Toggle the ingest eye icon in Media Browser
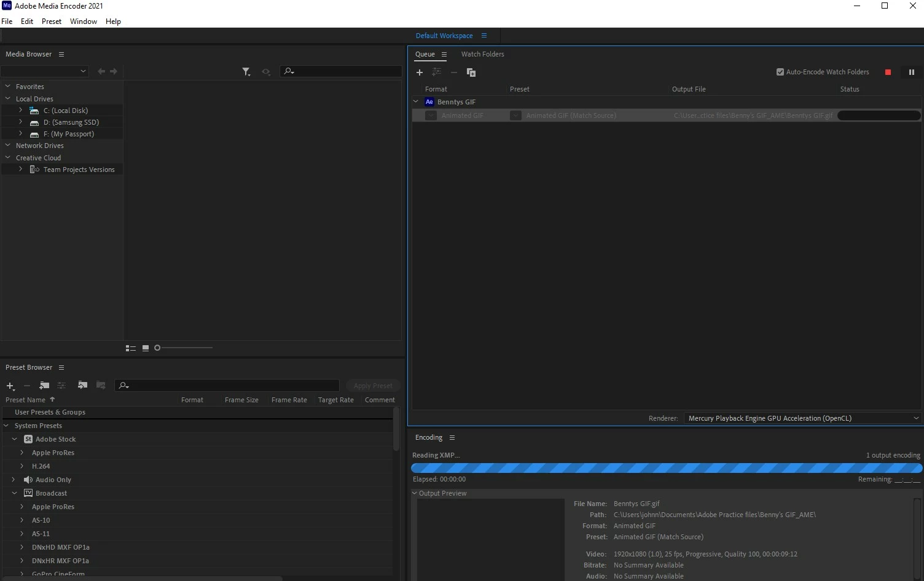Viewport: 924px width, 581px height. point(266,72)
